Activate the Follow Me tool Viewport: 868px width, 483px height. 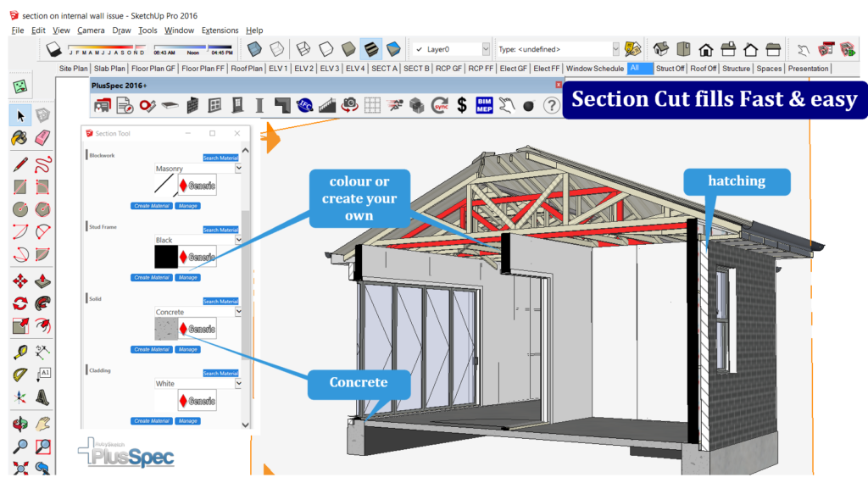(42, 303)
